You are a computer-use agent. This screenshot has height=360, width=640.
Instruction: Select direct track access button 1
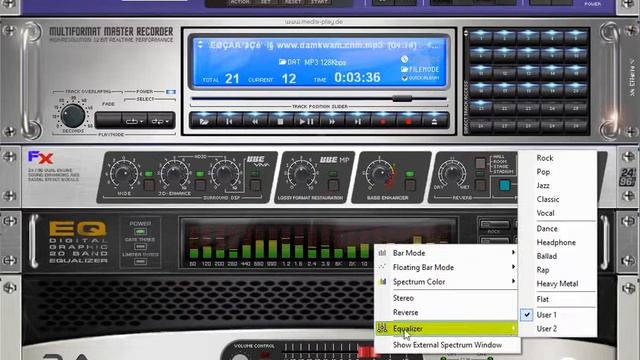(481, 37)
